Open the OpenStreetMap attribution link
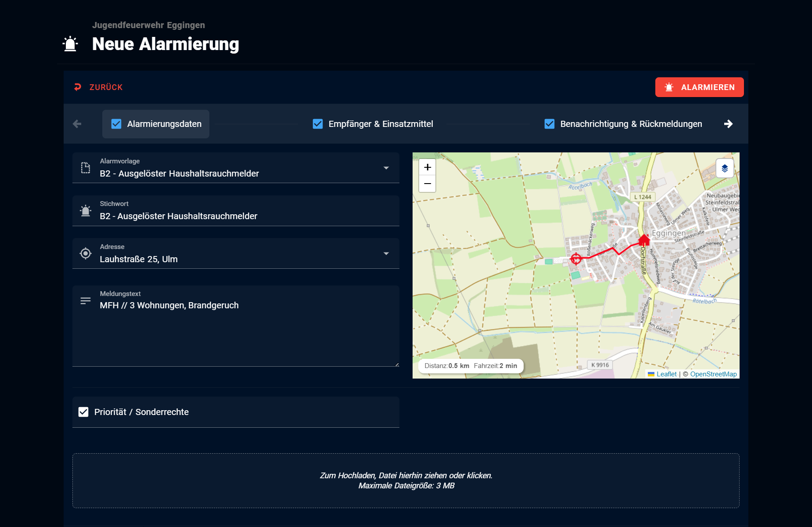Viewport: 812px width, 527px height. click(x=713, y=374)
